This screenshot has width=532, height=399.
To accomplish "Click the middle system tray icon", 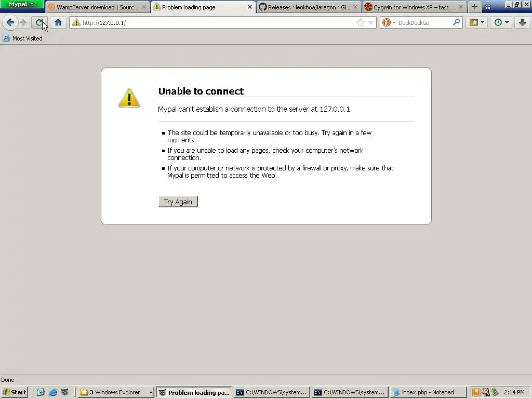I will (486, 392).
